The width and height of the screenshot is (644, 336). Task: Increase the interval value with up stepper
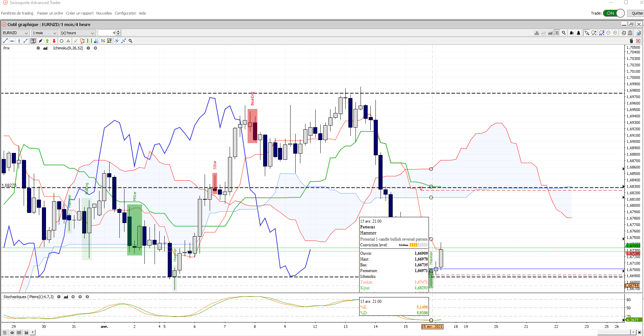coord(118,31)
